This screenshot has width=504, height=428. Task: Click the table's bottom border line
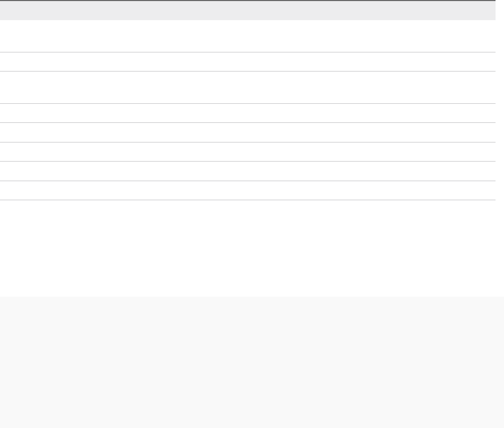coord(248,200)
